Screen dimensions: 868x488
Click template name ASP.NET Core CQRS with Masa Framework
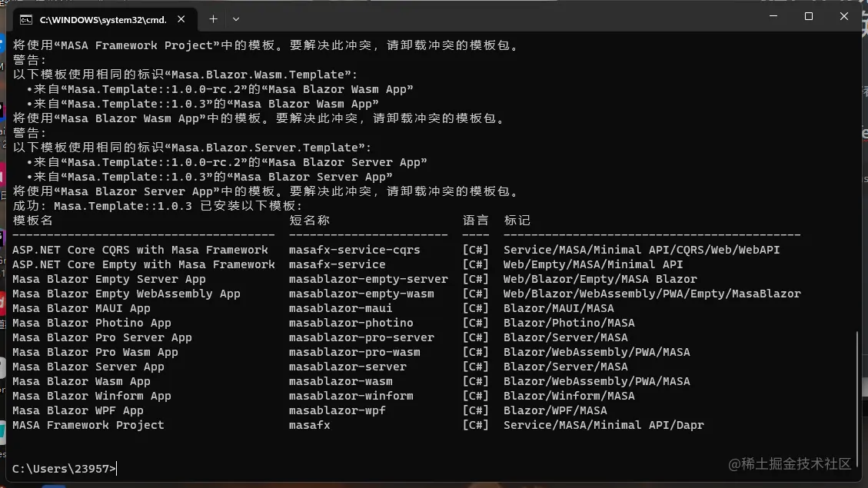140,250
